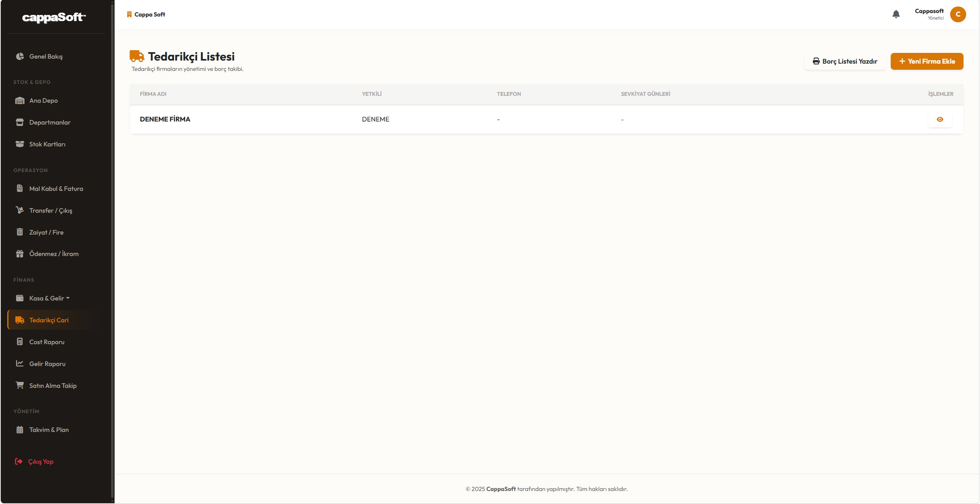980x504 pixels.
Task: Click the Cappa Soft company selector
Action: pyautogui.click(x=146, y=15)
